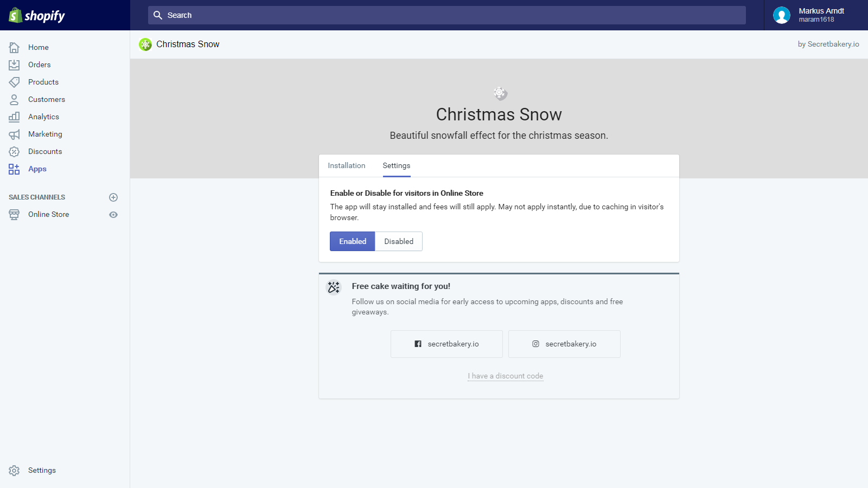Add a sales channel with plus icon
The height and width of the screenshot is (488, 868).
[113, 197]
